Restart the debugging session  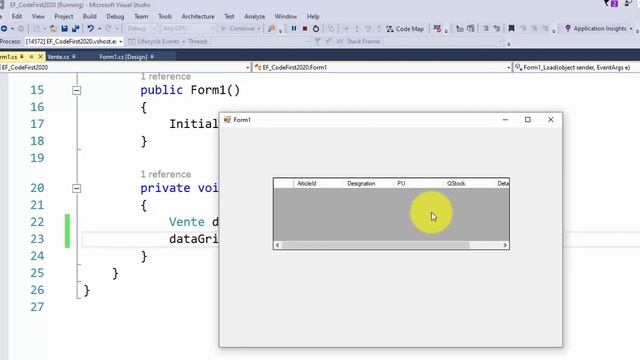pyautogui.click(x=316, y=29)
